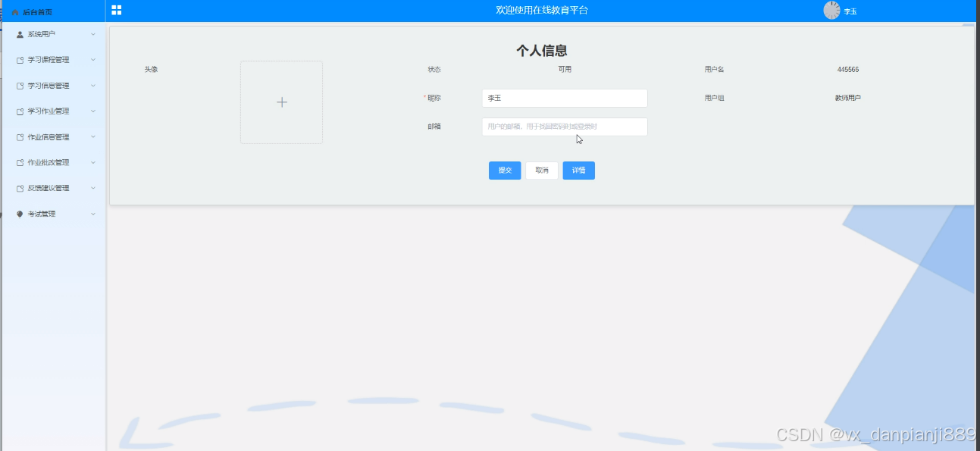The image size is (980, 451).
Task: Click the icon beside 学习信息管理
Action: (x=20, y=86)
